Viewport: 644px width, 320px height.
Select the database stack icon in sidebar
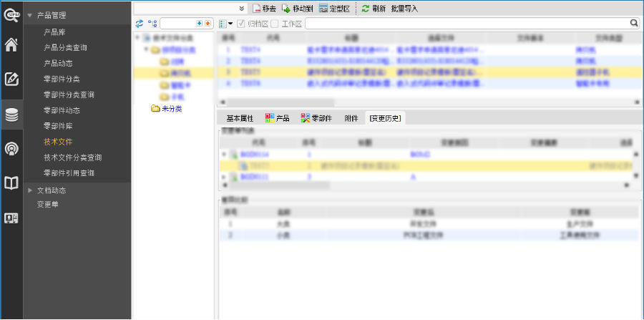tap(11, 115)
